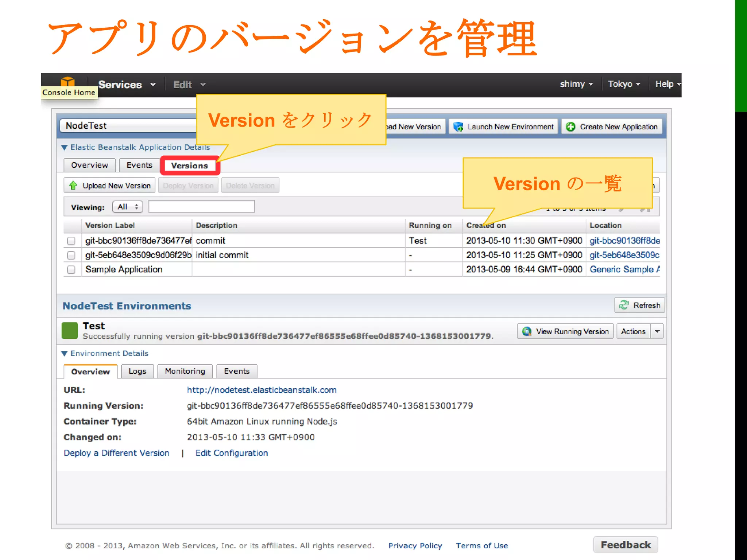Click the green plus Create Application icon
747x560 pixels.
pos(570,127)
